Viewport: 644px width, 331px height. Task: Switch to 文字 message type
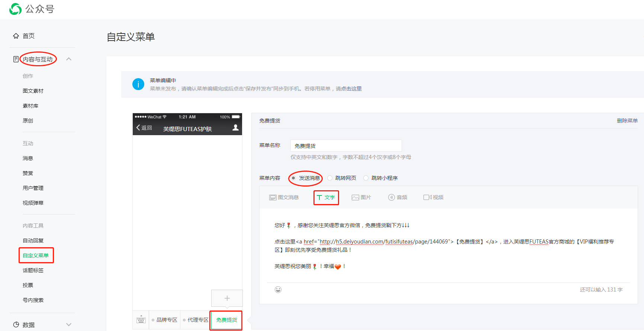click(326, 197)
